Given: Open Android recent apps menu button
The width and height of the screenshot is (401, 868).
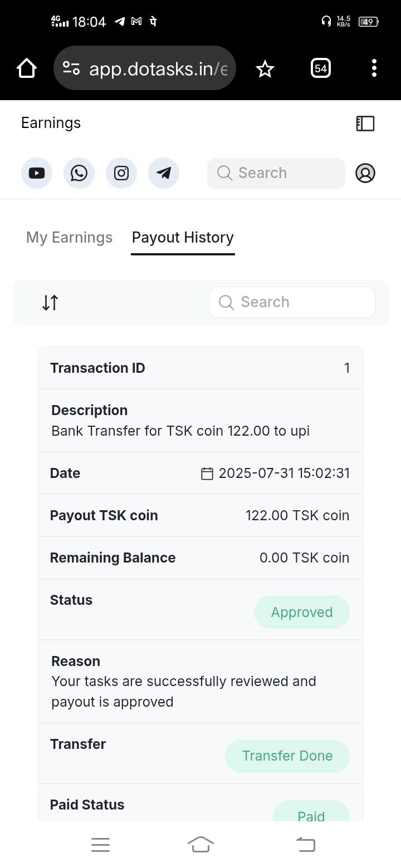Looking at the screenshot, I should tap(100, 845).
